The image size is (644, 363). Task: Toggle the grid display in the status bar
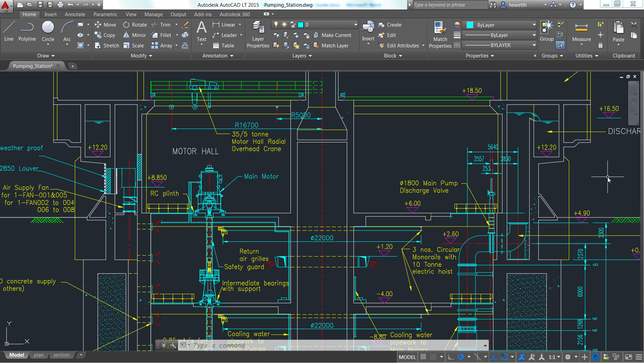pos(423,357)
